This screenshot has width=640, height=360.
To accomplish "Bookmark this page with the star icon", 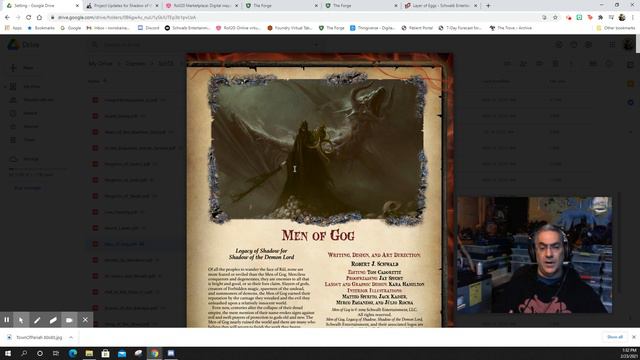I will point(555,18).
